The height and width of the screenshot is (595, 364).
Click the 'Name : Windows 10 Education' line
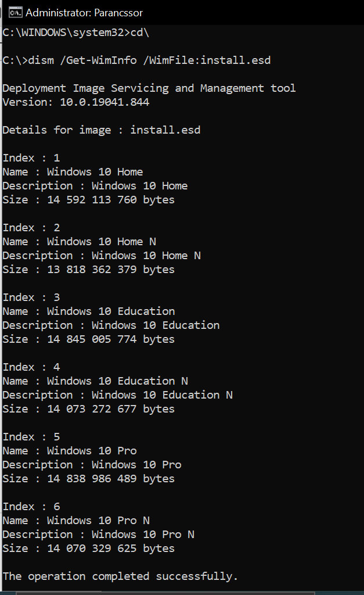pyautogui.click(x=88, y=311)
